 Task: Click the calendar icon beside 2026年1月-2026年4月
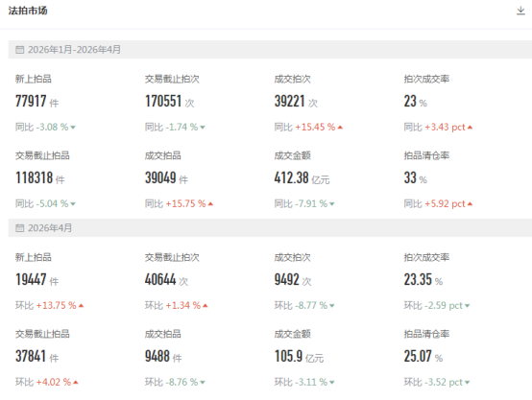point(19,50)
